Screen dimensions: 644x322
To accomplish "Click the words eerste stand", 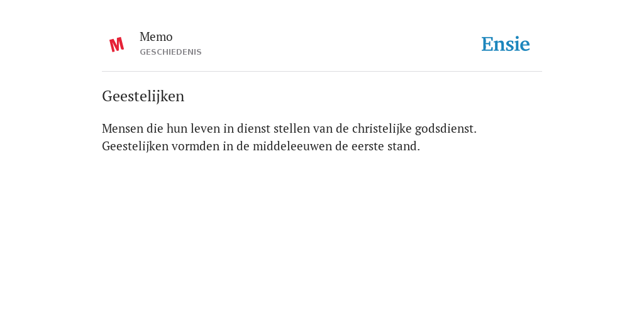I will [386, 146].
